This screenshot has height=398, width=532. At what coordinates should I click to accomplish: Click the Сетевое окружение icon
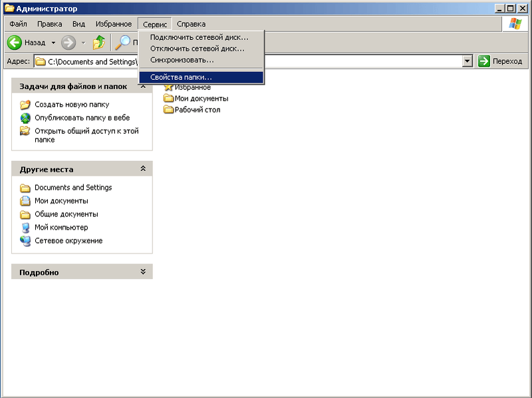tap(25, 241)
